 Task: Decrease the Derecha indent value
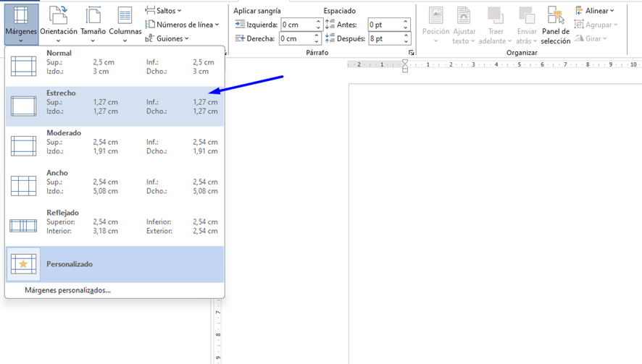coord(317,42)
